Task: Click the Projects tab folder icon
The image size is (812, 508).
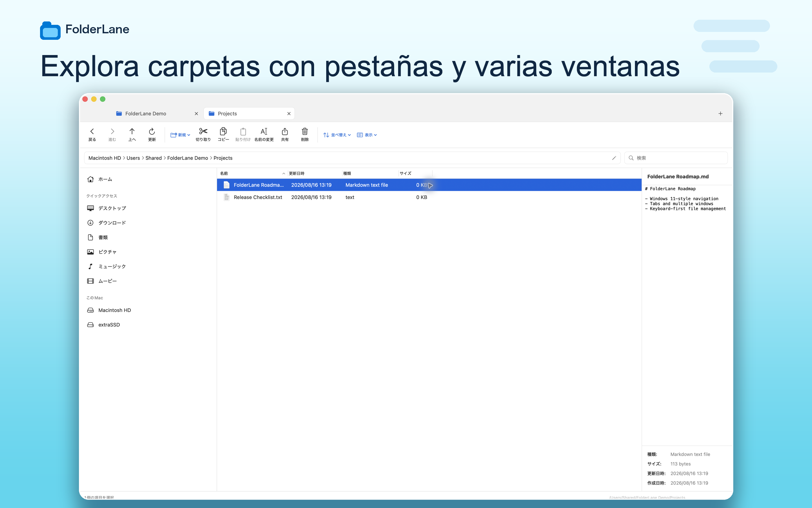Action: coord(211,113)
